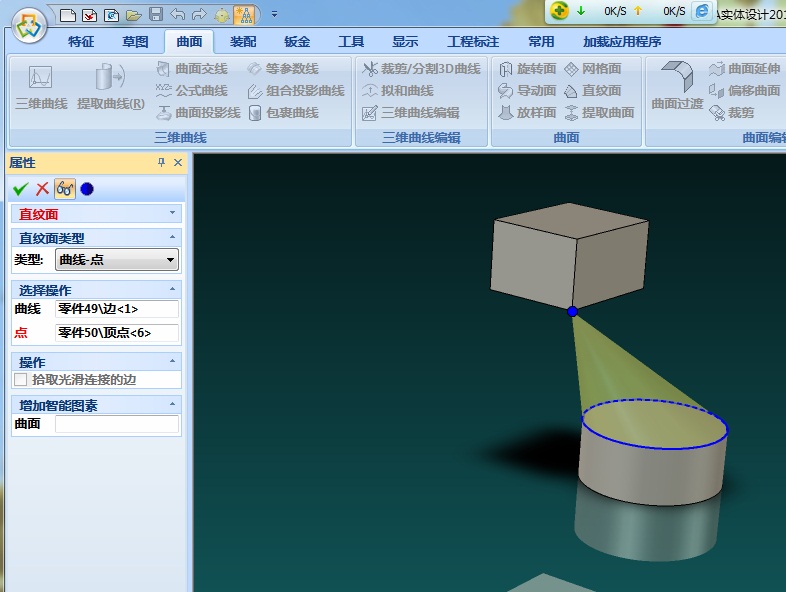The width and height of the screenshot is (786, 592).
Task: Open the 装配 ribbon tab
Action: [x=243, y=42]
